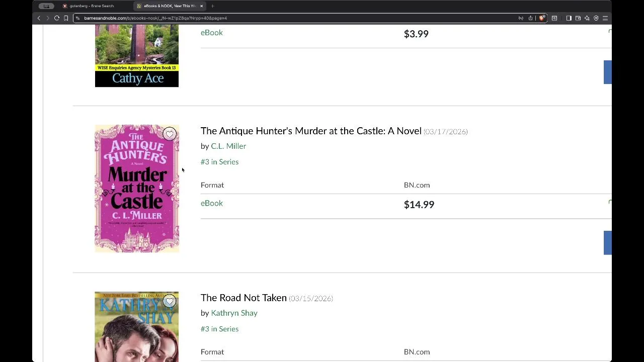Toggle wishlist heart on Road Not Taken cover
Screen dimensions: 644x362
click(x=169, y=301)
